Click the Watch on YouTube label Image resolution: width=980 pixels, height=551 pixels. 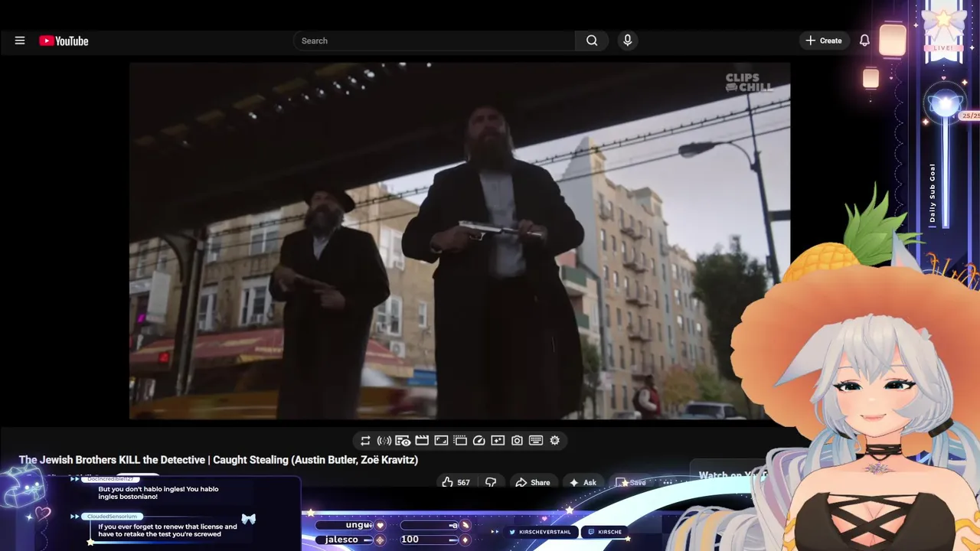click(x=731, y=475)
